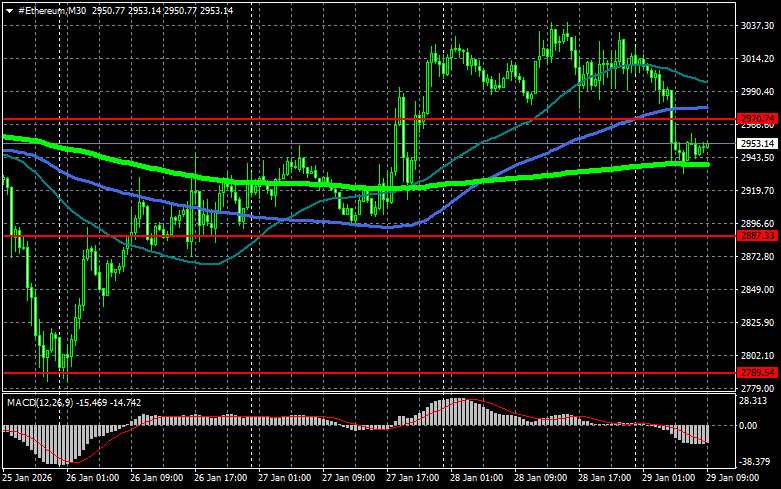This screenshot has height=489, width=781.
Task: Click the 2825.90 value on price axis
Action: pos(757,323)
